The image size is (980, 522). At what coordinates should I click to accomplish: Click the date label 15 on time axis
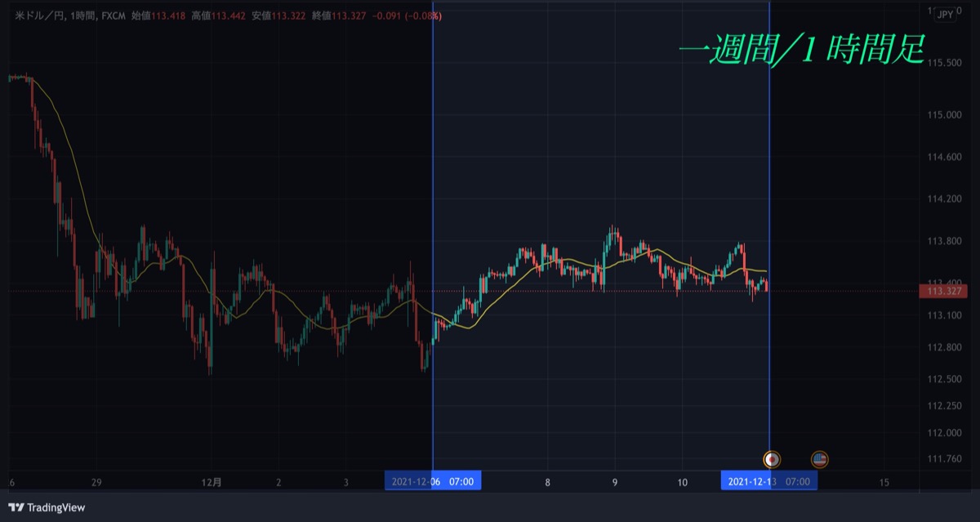(884, 482)
